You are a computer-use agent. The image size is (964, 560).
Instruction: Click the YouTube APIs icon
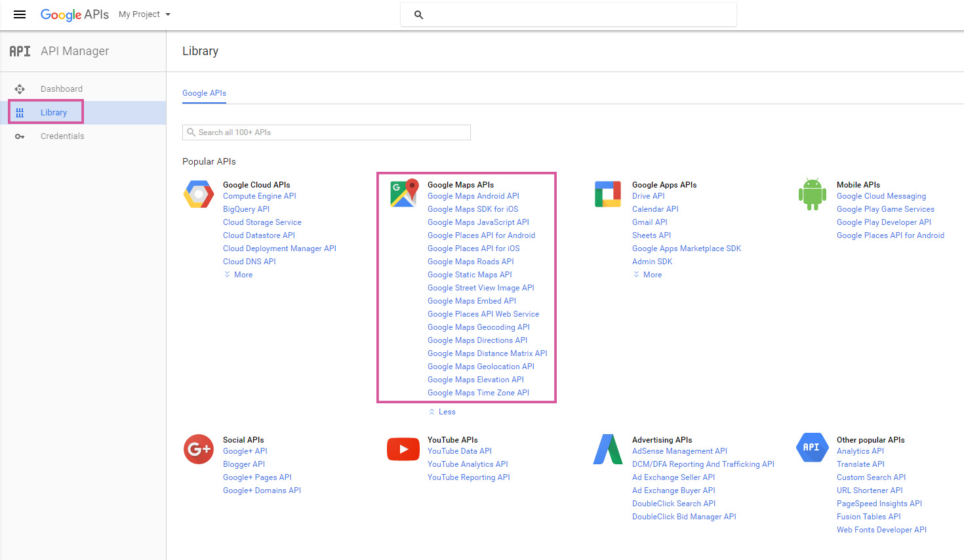click(403, 449)
